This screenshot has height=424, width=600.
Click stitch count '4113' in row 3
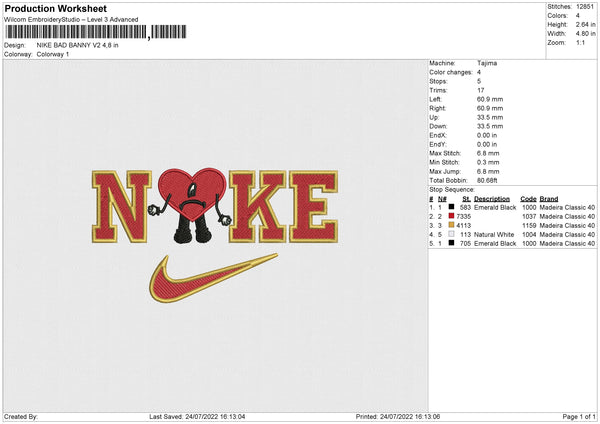[x=463, y=225]
